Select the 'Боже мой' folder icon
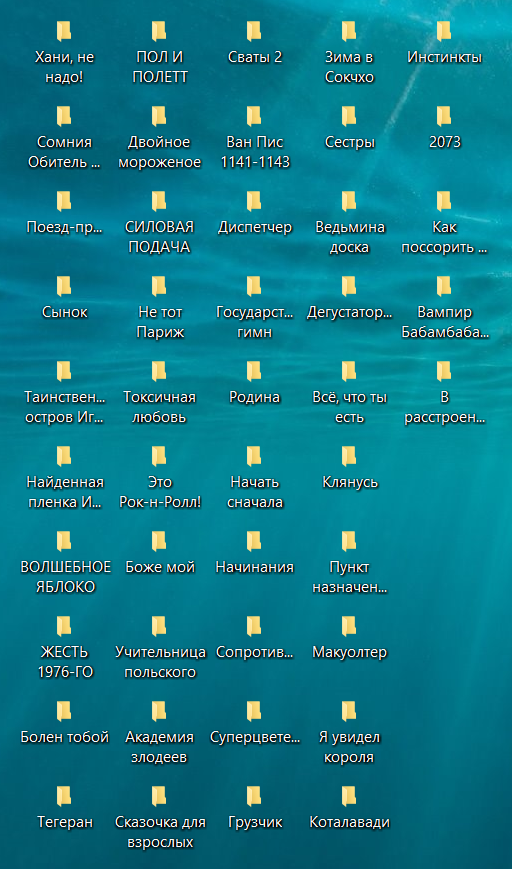512x869 pixels. pyautogui.click(x=159, y=541)
